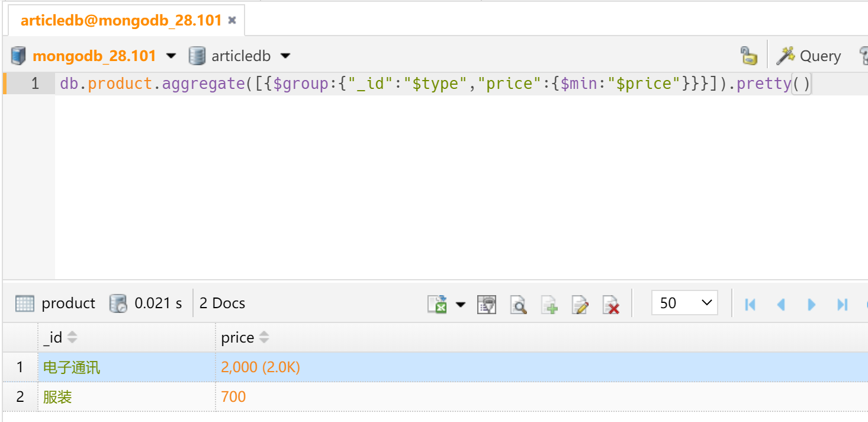The image size is (868, 422).
Task: Go to the first page of results
Action: click(750, 304)
